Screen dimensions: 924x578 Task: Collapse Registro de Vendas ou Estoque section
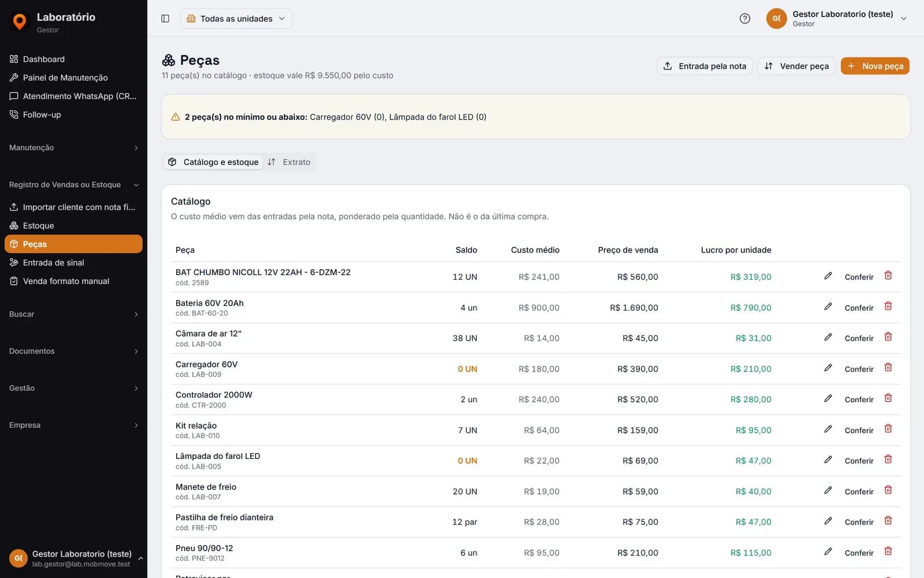[x=73, y=185]
